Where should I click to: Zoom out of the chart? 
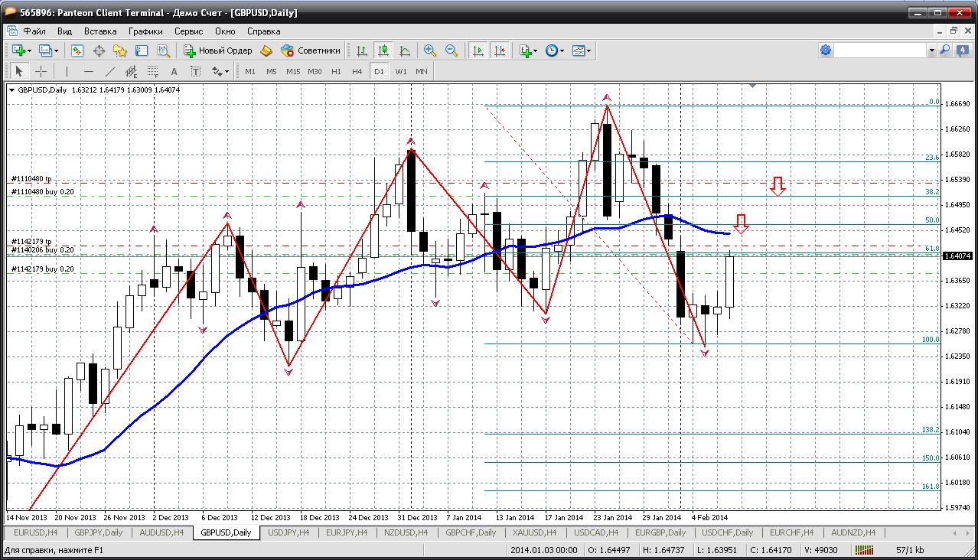click(452, 50)
